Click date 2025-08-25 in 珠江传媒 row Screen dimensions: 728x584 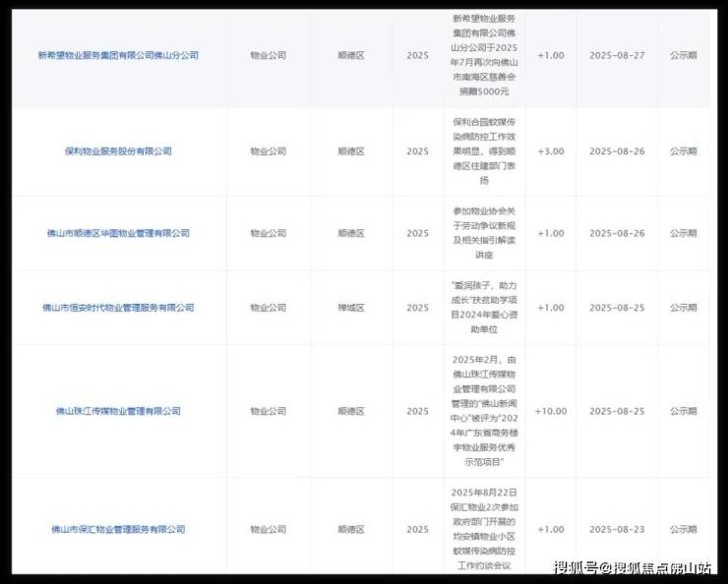tap(617, 411)
